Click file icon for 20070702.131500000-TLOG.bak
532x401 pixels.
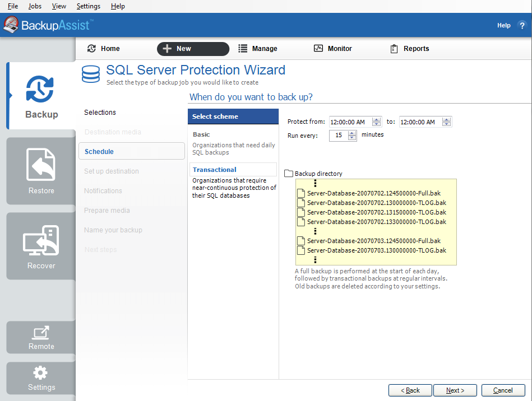[x=301, y=212]
